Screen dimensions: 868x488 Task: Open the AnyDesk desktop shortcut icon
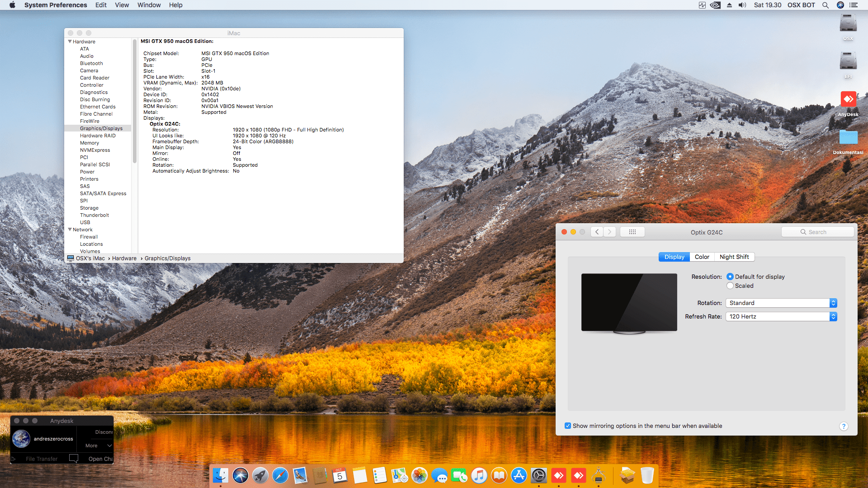(x=848, y=99)
